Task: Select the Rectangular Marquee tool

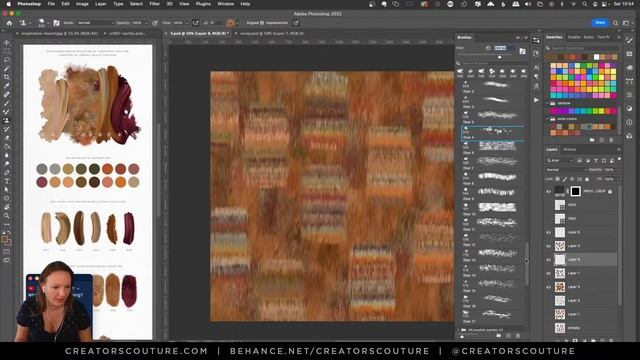Action: 7,51
